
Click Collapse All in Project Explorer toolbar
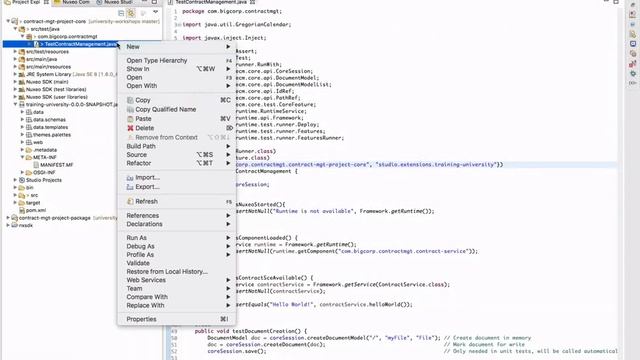point(121,13)
